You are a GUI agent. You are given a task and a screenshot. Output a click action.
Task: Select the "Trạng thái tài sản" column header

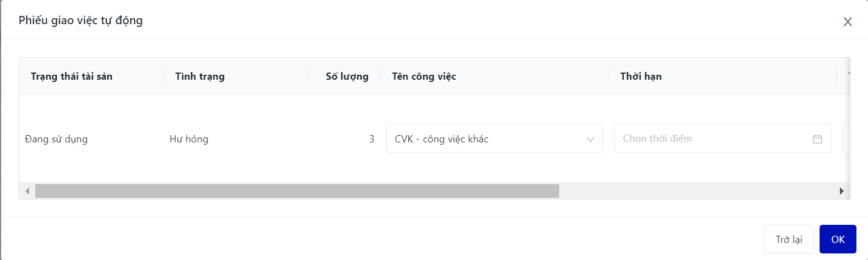(x=72, y=76)
